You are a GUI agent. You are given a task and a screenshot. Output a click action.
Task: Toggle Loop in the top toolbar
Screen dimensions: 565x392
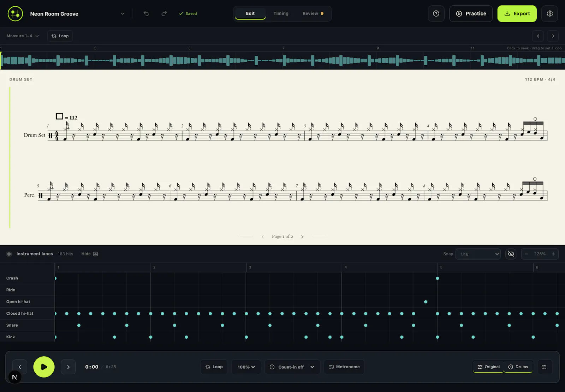click(x=60, y=36)
